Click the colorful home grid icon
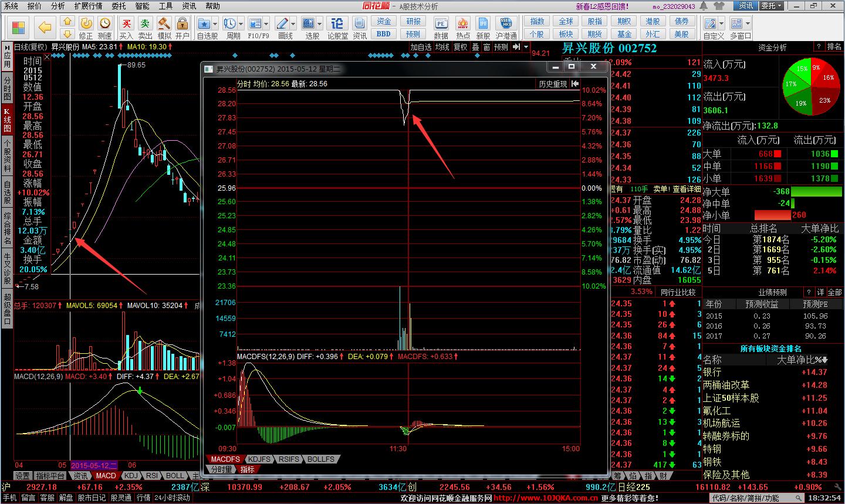 point(18,27)
